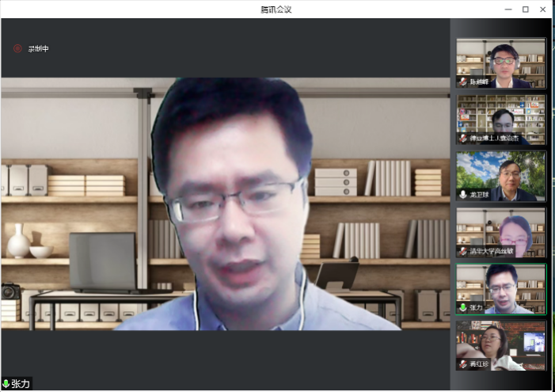The width and height of the screenshot is (555, 392).
Task: Click the green mic icon in 张力's sidebar tile
Action: point(463,307)
